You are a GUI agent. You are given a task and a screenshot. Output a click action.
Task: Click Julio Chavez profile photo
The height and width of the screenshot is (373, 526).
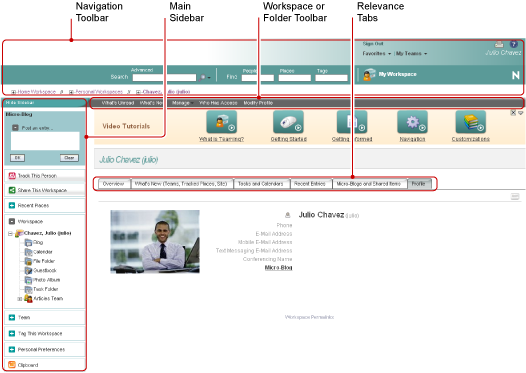[155, 242]
